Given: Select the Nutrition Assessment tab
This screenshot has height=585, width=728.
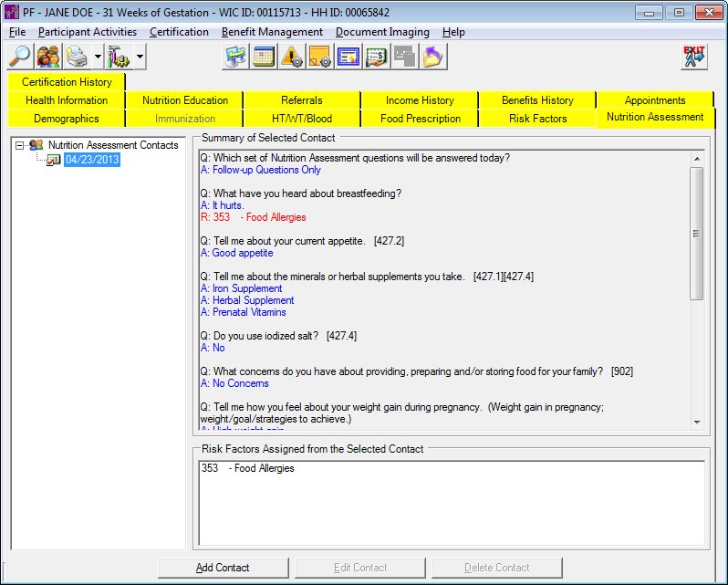Looking at the screenshot, I should (x=655, y=117).
